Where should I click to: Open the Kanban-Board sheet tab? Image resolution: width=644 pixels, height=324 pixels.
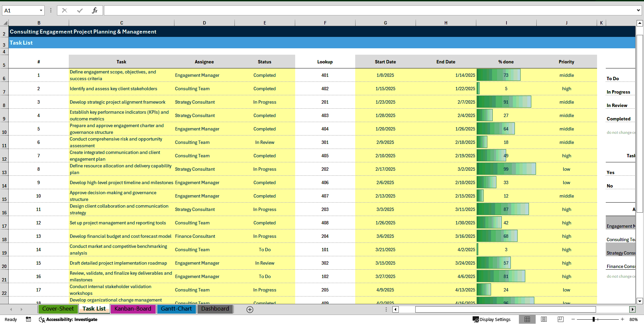click(133, 309)
